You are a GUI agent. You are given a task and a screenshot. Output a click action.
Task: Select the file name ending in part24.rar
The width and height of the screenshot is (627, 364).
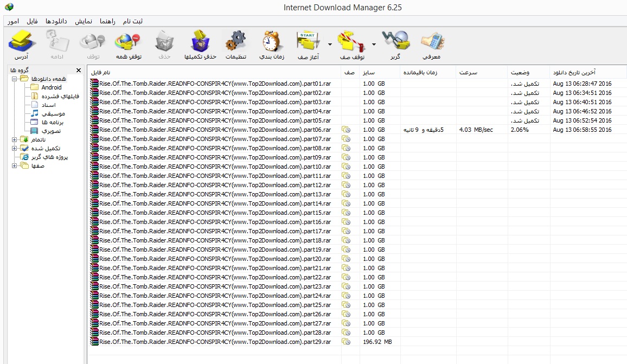click(215, 296)
